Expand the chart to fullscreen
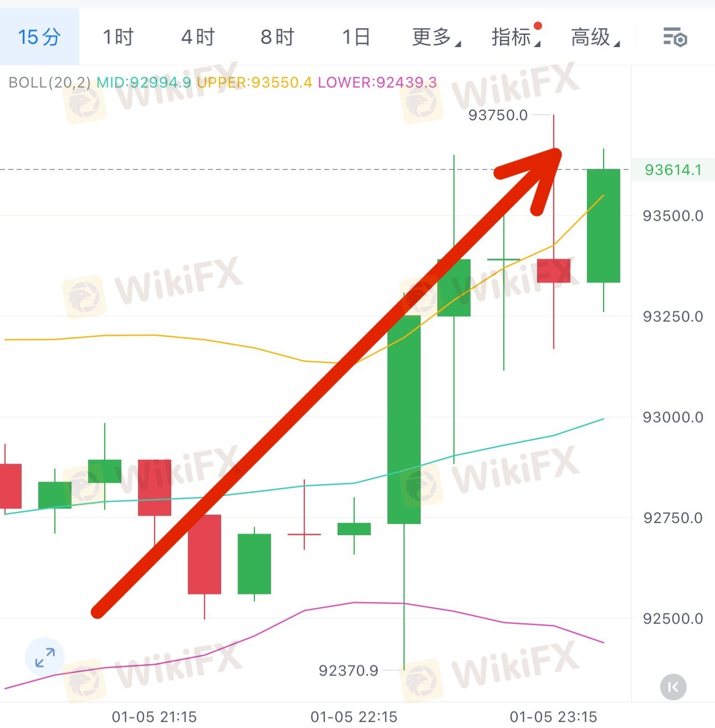 (x=45, y=658)
